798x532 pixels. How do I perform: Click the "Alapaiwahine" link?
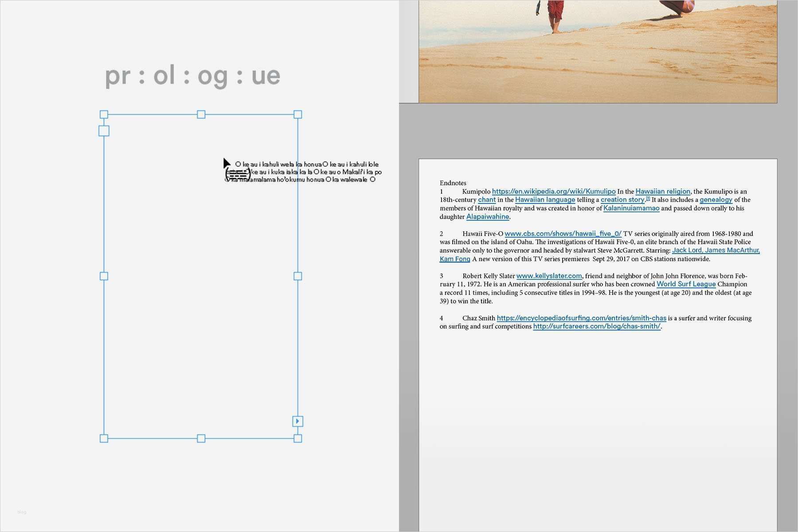(488, 216)
